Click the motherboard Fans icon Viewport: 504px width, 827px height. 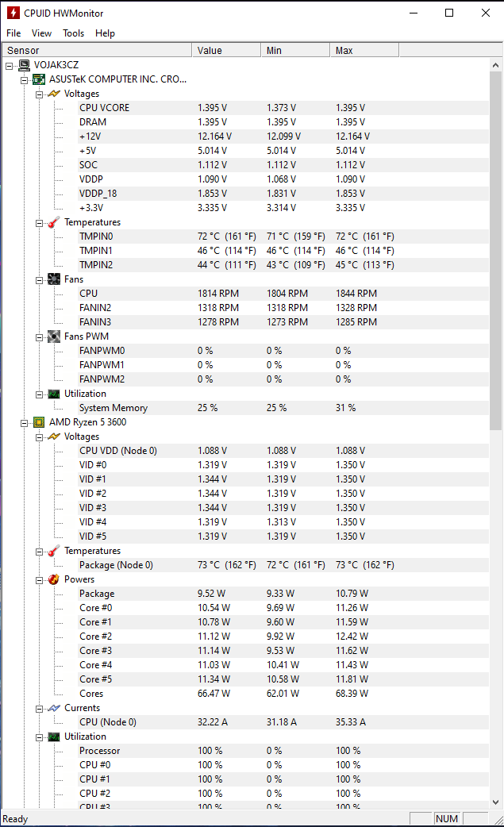54,279
